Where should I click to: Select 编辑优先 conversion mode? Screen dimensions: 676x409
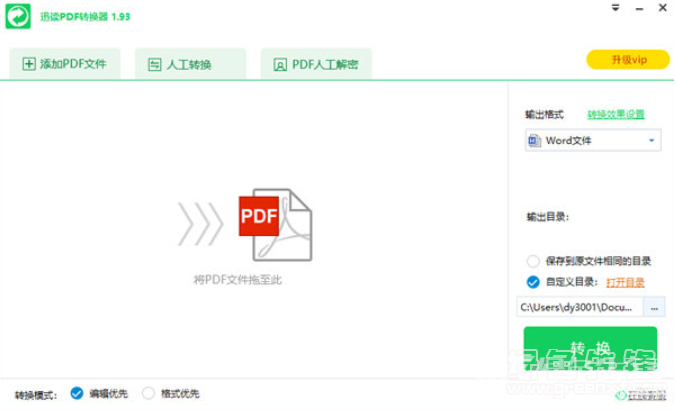pos(77,393)
